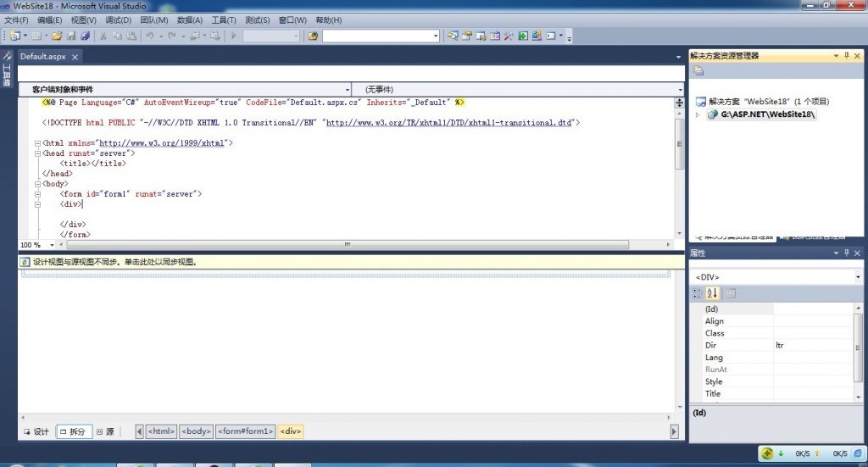The height and width of the screenshot is (467, 868).
Task: Open the no-events dropdown list
Action: (680, 90)
